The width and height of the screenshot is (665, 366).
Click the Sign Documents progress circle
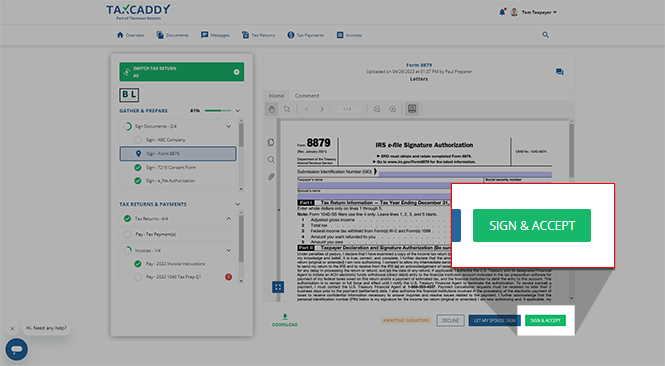[127, 126]
